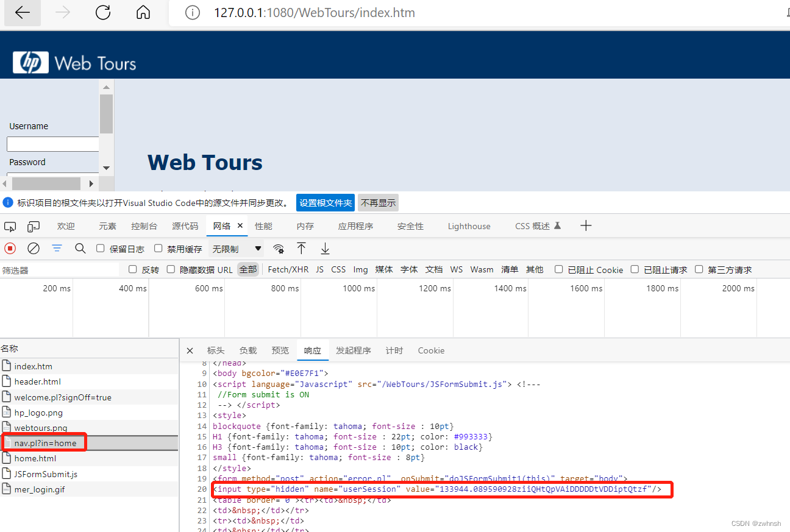Select the header.html request row
This screenshot has width=790, height=532.
click(x=90, y=381)
